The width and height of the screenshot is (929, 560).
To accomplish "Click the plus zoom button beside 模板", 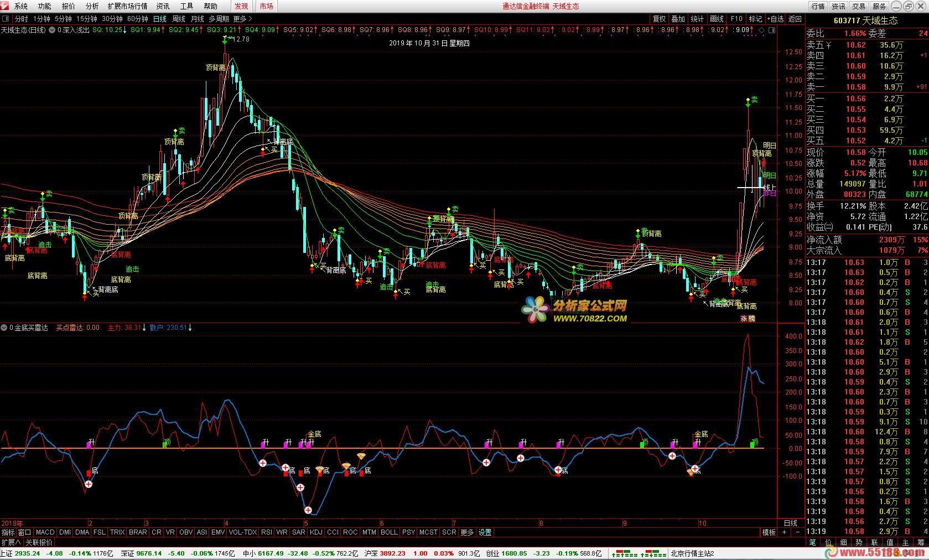I will [x=785, y=532].
